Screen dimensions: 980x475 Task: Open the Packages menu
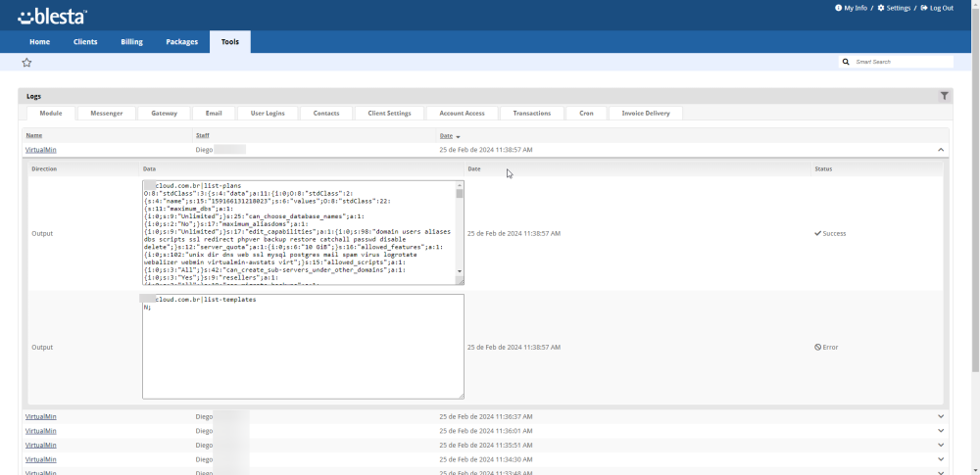tap(182, 42)
